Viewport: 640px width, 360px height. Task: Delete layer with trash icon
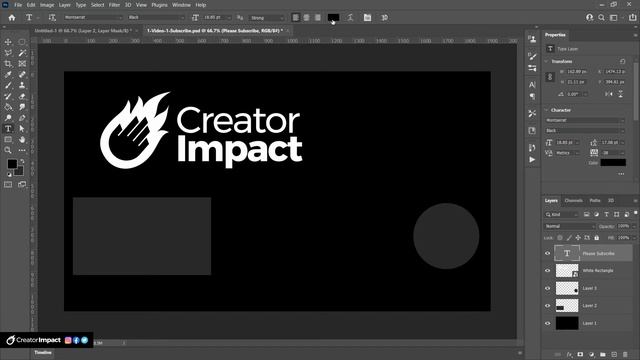tap(625, 354)
